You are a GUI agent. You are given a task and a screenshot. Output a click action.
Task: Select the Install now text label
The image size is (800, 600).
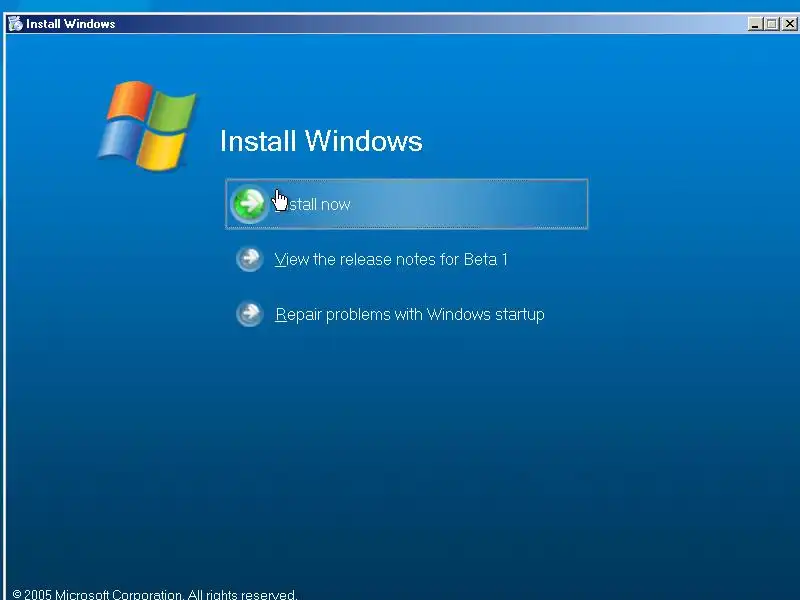pyautogui.click(x=312, y=205)
